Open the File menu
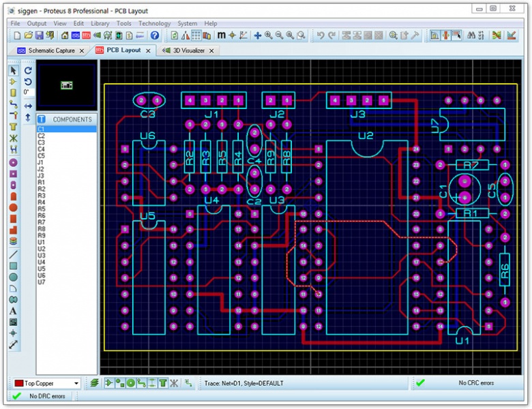Image resolution: width=532 pixels, height=409 pixels. (15, 23)
